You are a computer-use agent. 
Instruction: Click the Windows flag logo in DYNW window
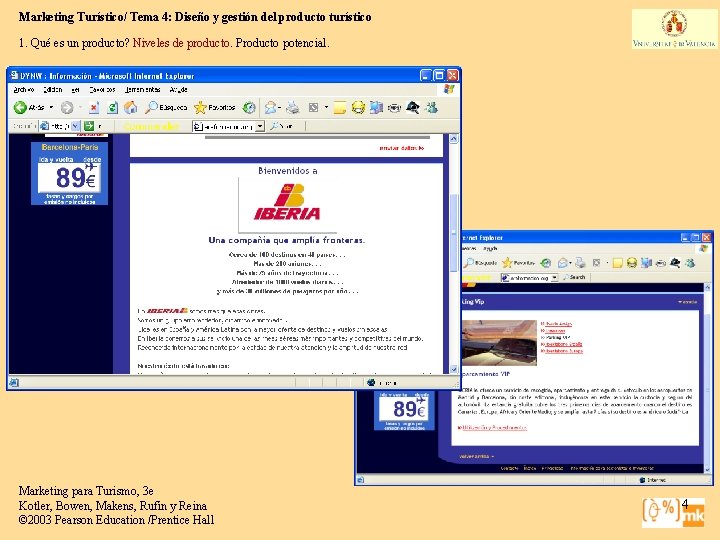449,89
